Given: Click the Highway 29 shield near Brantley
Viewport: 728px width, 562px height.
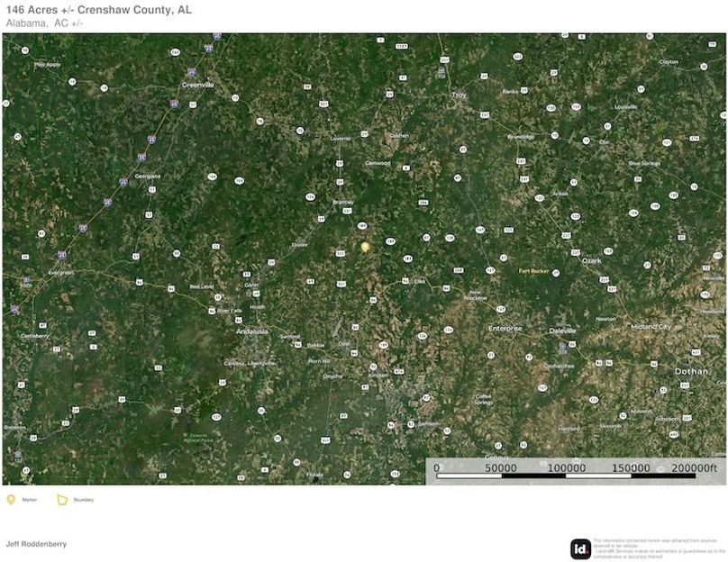Looking at the screenshot, I should tap(321, 218).
